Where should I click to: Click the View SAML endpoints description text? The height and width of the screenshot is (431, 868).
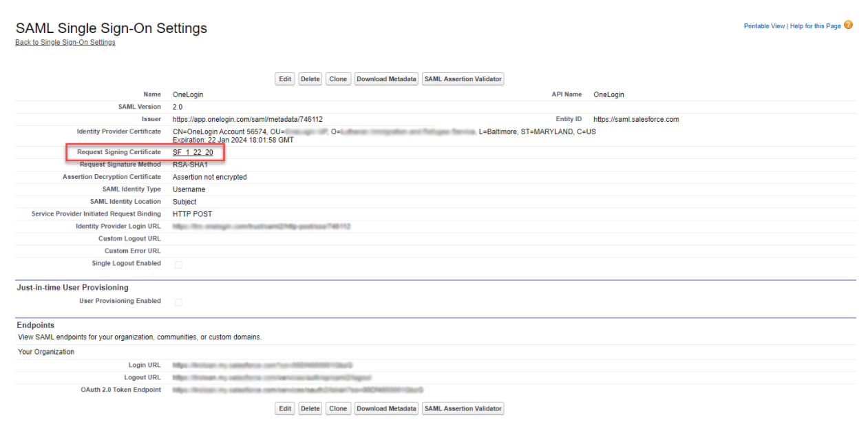(x=140, y=337)
